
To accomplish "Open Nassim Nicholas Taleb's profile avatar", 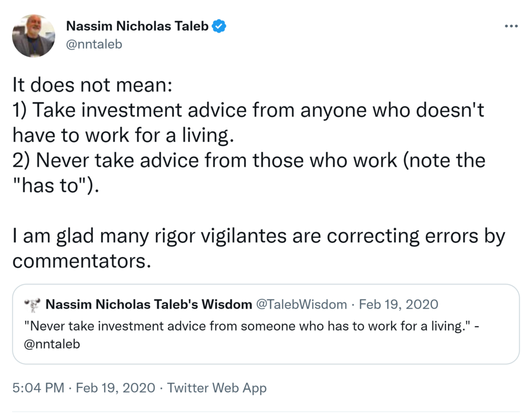I will (34, 35).
